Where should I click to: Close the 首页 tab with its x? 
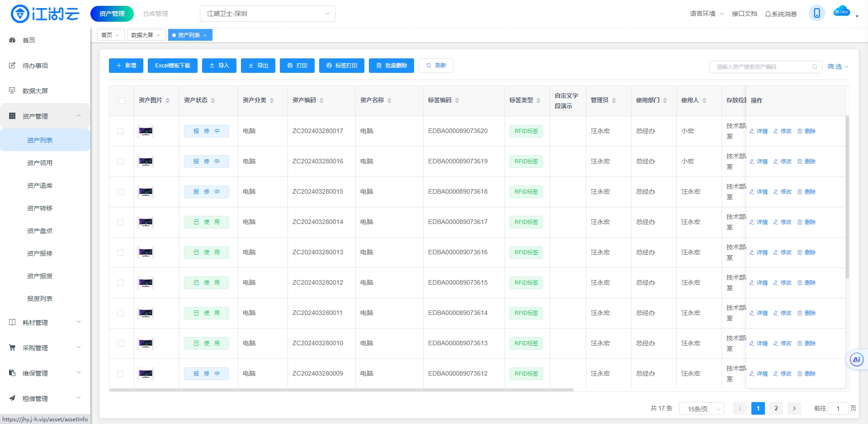tap(117, 35)
